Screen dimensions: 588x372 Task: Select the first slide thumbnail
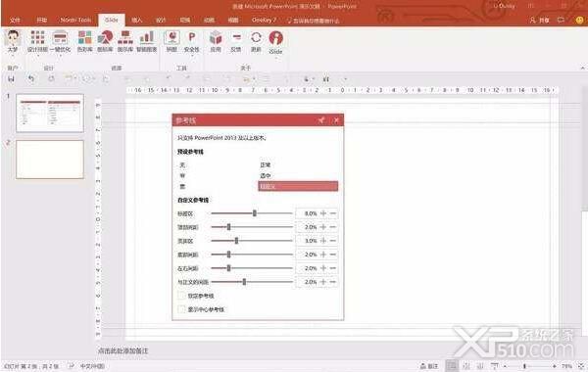click(50, 114)
